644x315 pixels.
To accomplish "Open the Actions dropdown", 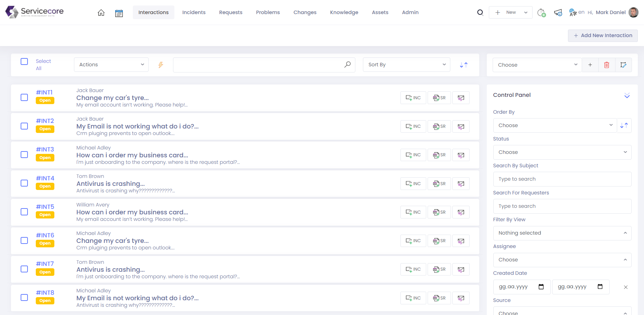I will 111,65.
